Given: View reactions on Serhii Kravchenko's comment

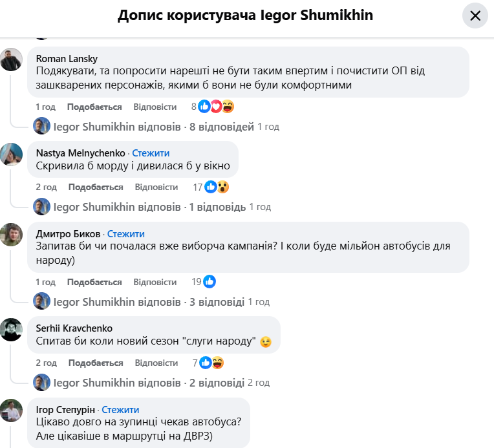Looking at the screenshot, I should point(211,363).
